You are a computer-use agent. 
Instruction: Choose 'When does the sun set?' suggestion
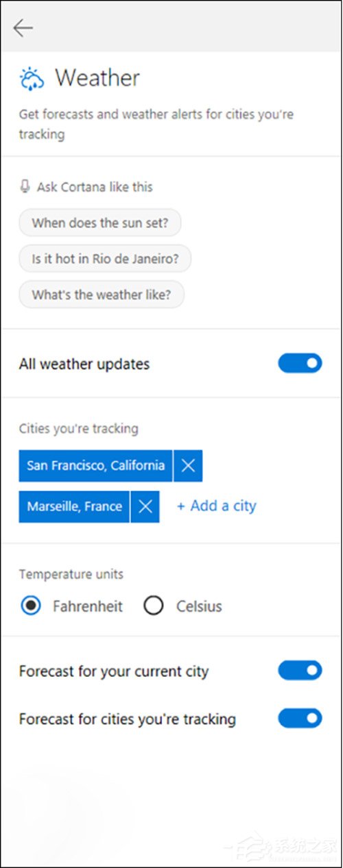pos(100,223)
